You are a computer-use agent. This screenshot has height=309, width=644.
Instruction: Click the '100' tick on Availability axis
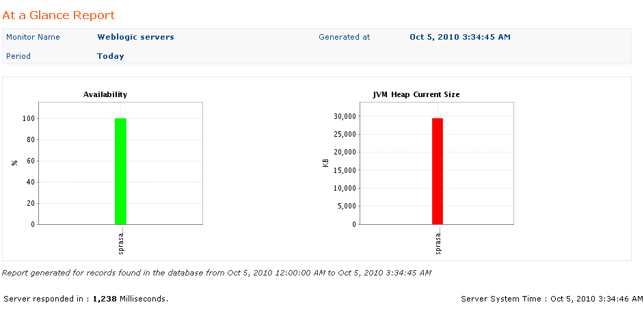29,119
